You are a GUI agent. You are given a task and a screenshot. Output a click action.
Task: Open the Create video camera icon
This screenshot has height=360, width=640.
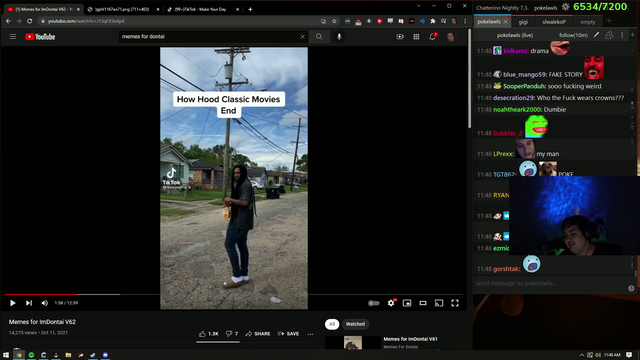point(400,37)
